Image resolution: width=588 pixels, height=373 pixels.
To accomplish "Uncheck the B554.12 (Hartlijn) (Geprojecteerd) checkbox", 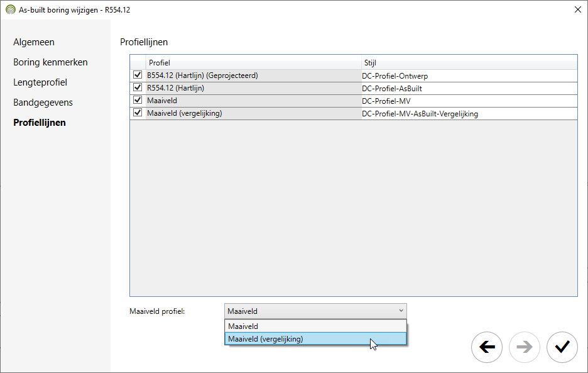I will [138, 75].
